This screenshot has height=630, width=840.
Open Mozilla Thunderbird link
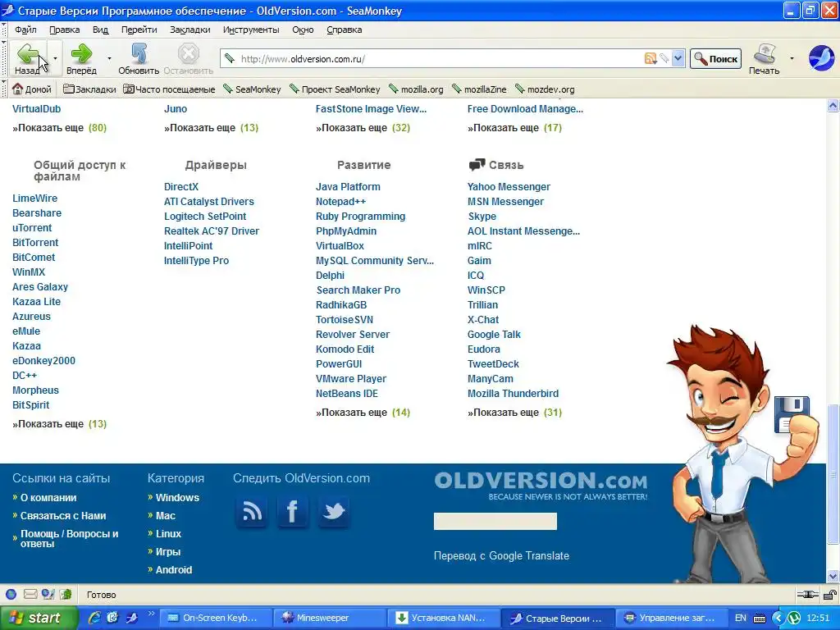tap(513, 394)
